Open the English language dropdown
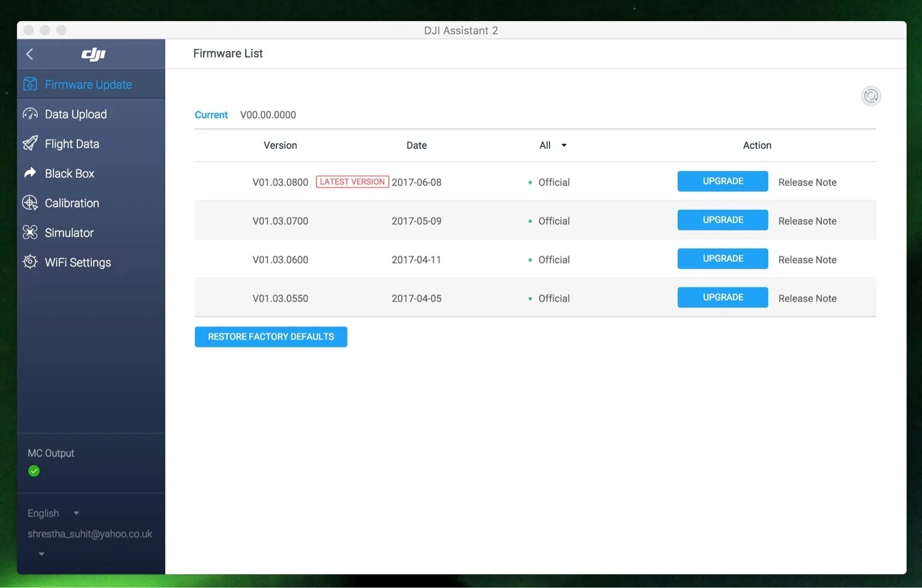Viewport: 922px width, 588px height. (x=53, y=513)
